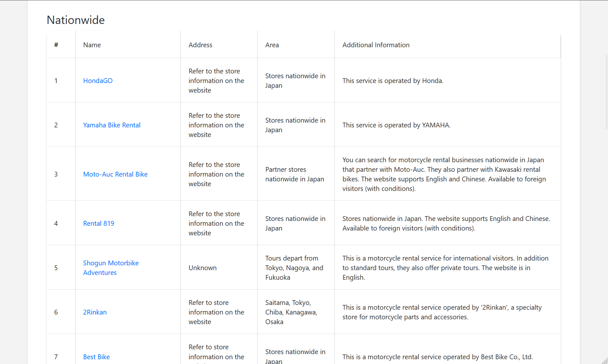Click Rental 819 row's area cell
This screenshot has height=364, width=608.
click(x=295, y=223)
